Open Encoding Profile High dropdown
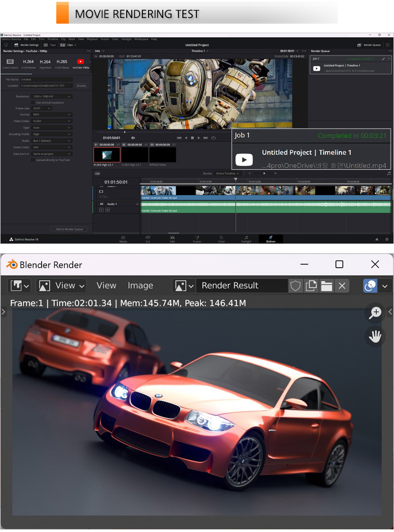 tap(52, 134)
